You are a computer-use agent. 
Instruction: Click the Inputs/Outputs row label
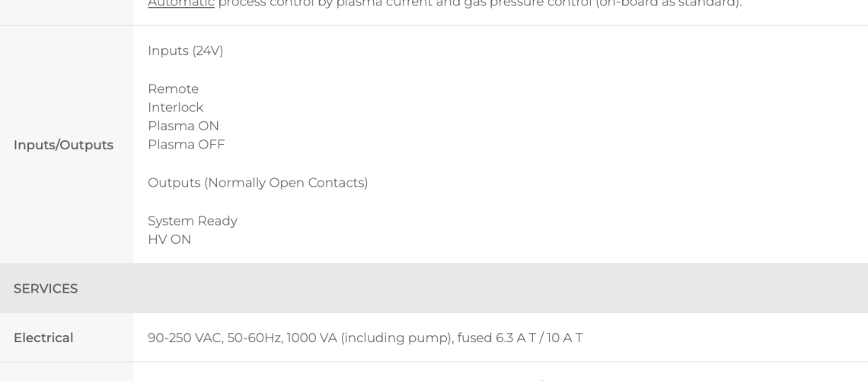pos(64,145)
